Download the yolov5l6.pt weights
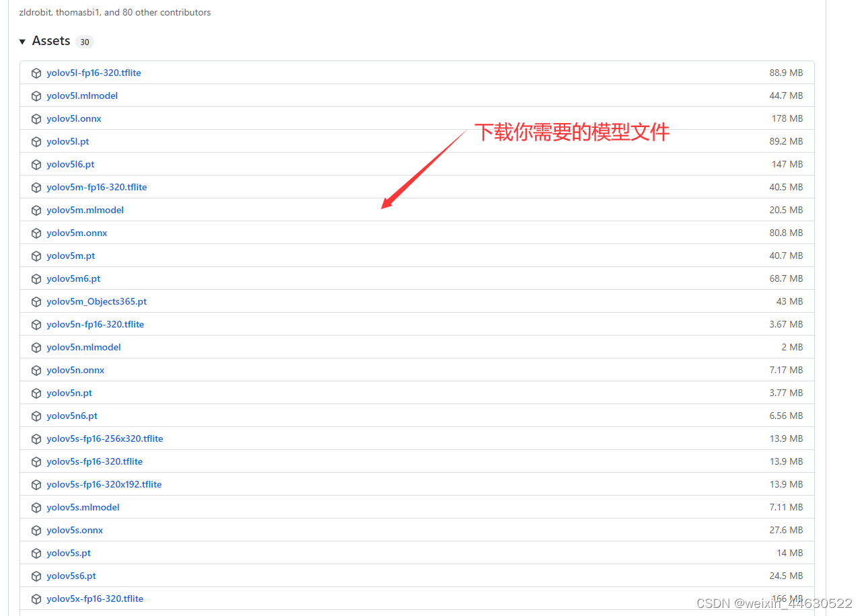 [71, 164]
